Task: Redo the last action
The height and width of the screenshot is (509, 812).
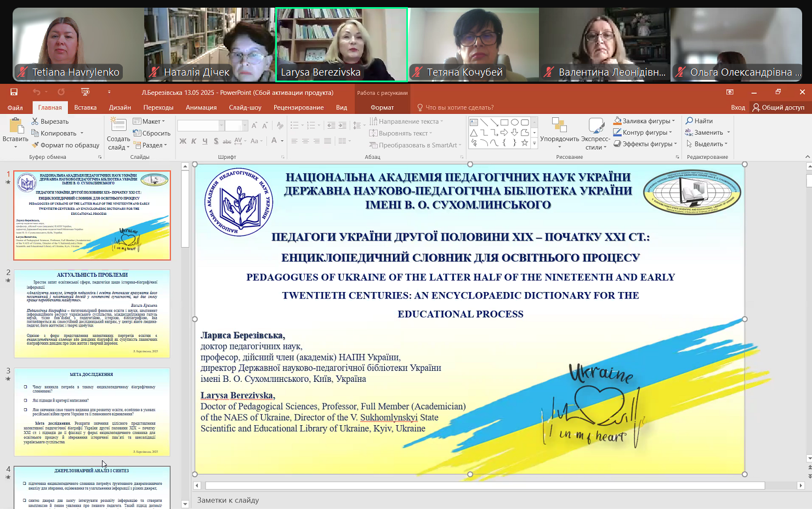Action: (61, 92)
